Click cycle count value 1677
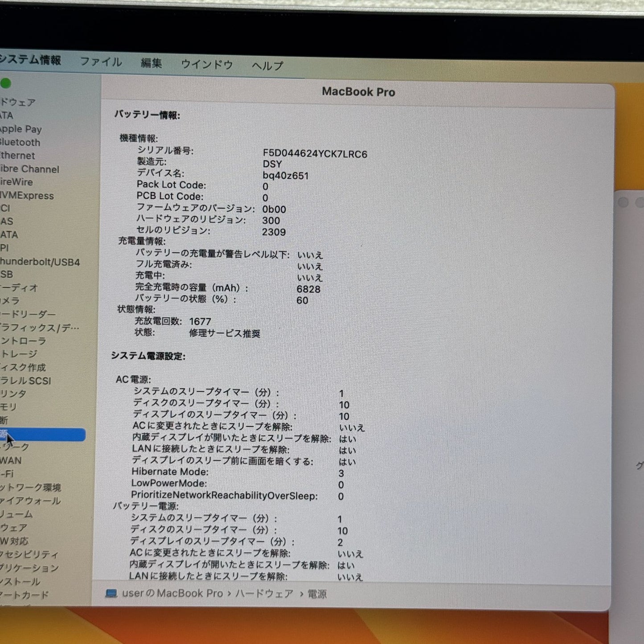This screenshot has height=644, width=644. coord(200,321)
